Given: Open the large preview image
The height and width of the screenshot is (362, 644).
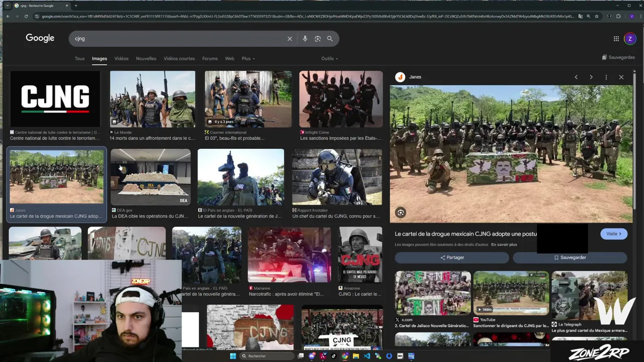Looking at the screenshot, I should (511, 154).
